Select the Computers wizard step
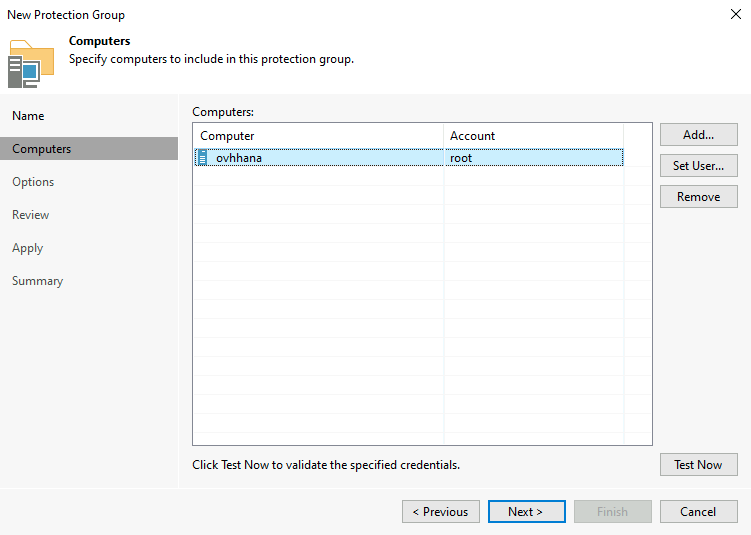 (x=41, y=149)
